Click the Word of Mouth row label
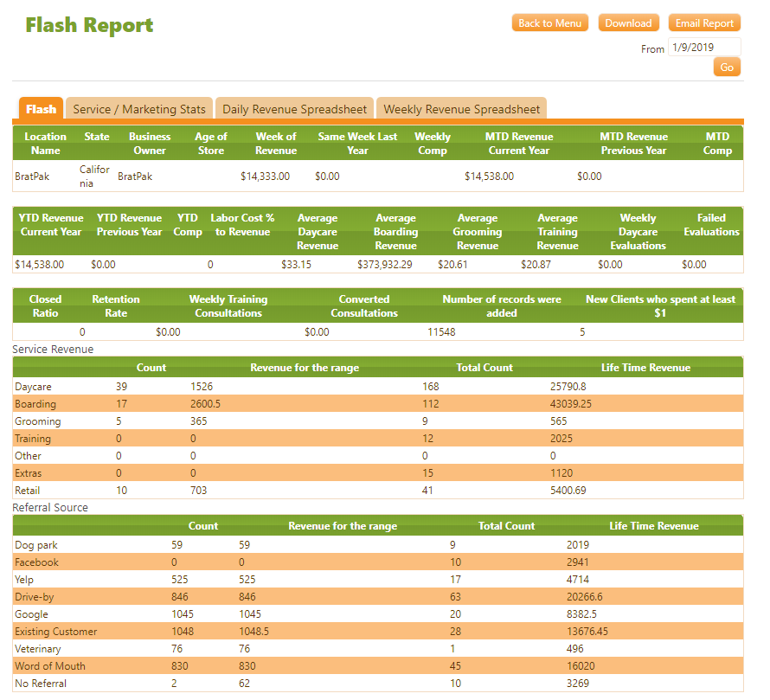770x700 pixels. click(50, 666)
